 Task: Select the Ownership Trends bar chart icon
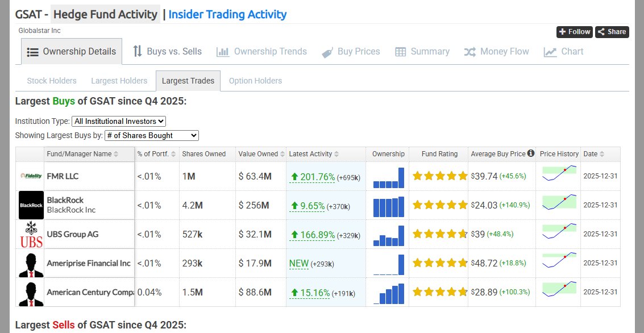click(x=223, y=51)
